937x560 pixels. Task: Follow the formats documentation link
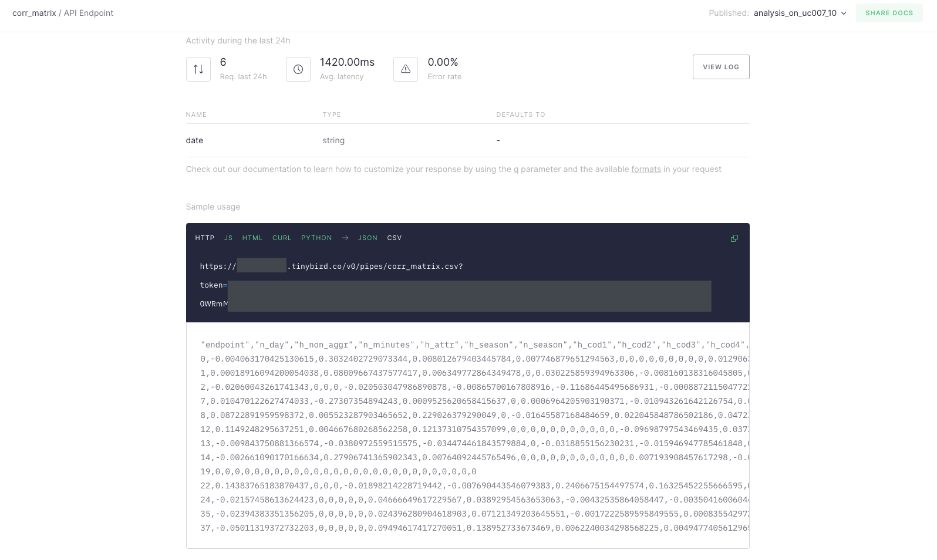coord(646,170)
